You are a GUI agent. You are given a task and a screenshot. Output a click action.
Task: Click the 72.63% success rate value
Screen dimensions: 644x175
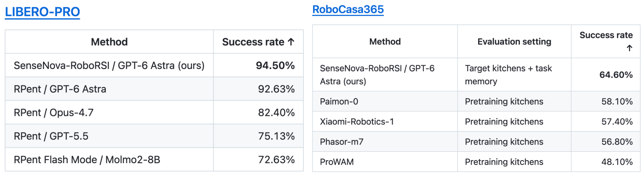click(x=276, y=160)
